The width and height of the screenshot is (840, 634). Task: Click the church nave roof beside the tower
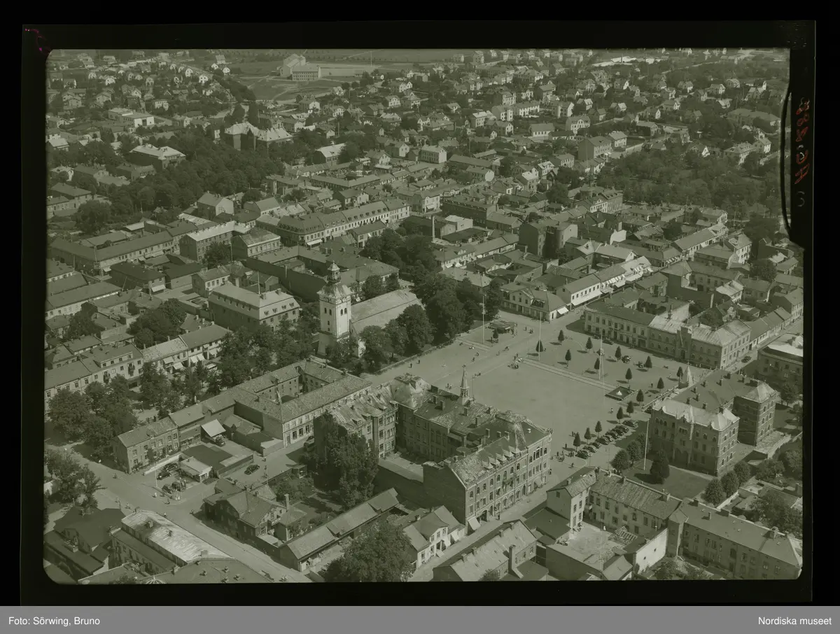point(384,309)
